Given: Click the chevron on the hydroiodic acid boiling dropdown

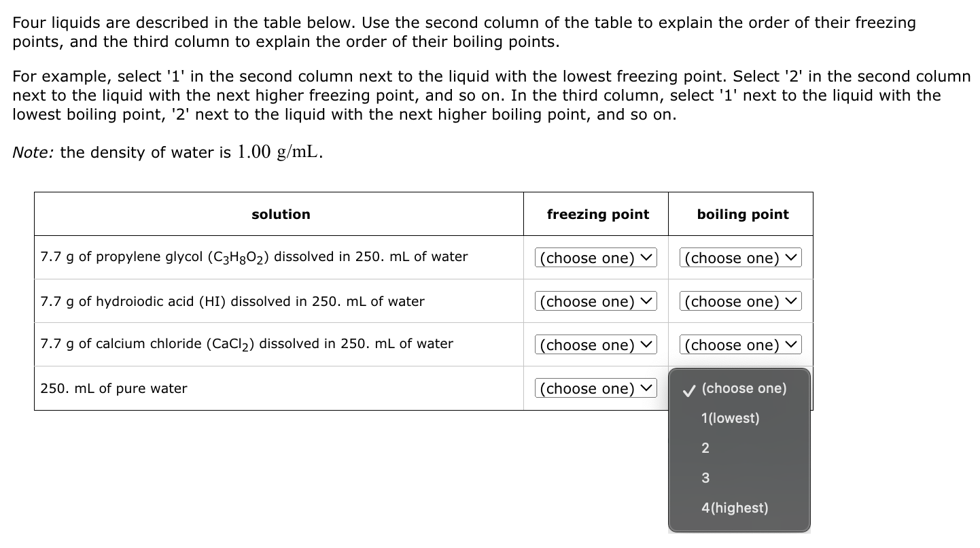Looking at the screenshot, I should pyautogui.click(x=792, y=301).
